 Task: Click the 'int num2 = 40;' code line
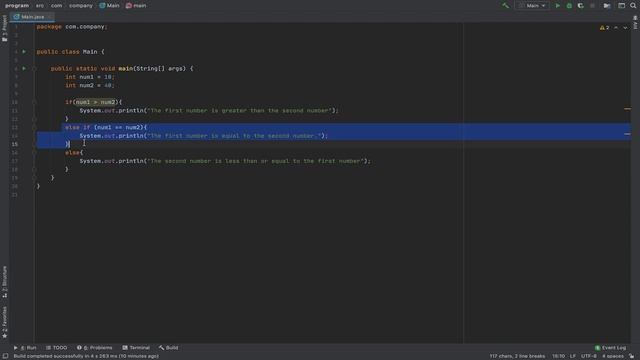coord(90,85)
